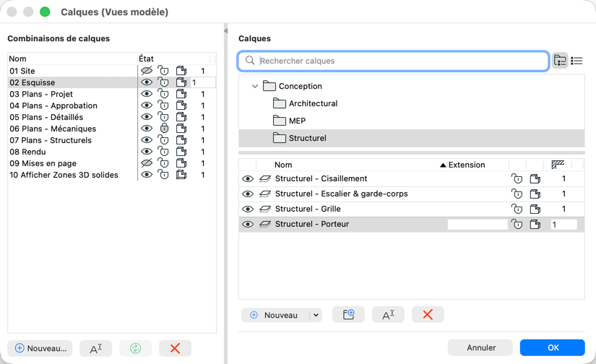596x364 pixels.
Task: Click layer type icon of Structurel - Porteur
Action: pos(265,224)
